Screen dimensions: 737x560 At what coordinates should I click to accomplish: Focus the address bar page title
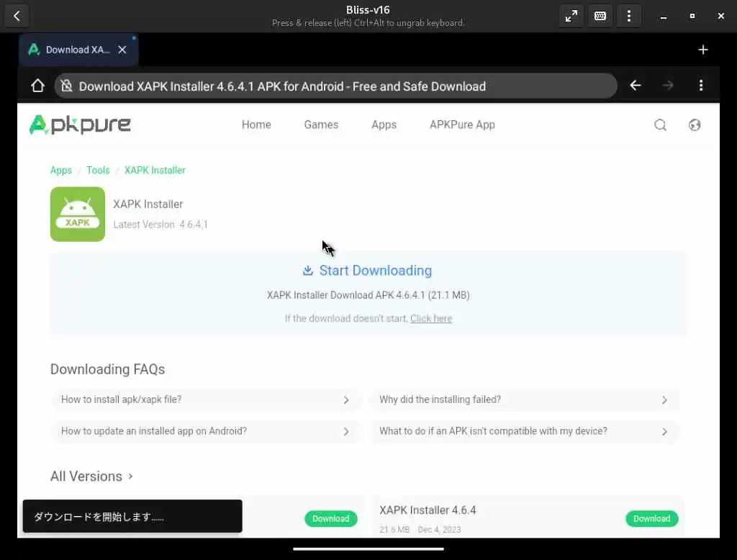pyautogui.click(x=282, y=86)
